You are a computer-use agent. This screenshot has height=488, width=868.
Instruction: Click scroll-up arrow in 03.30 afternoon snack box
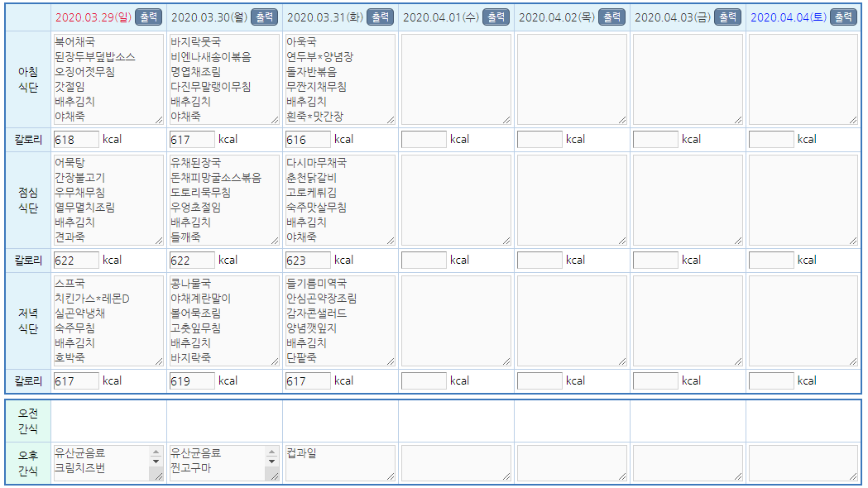[272, 453]
